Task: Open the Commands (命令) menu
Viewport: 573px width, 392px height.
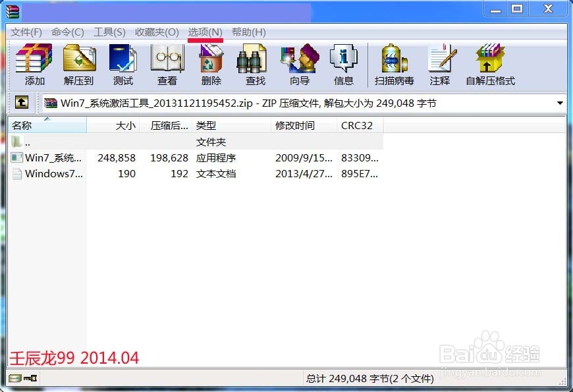Action: (x=68, y=32)
